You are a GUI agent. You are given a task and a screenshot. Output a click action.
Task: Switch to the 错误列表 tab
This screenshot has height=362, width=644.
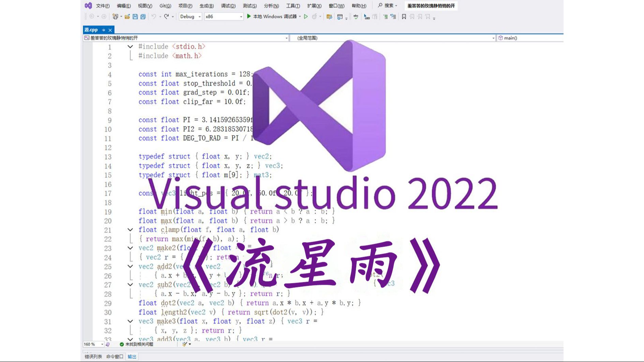93,357
